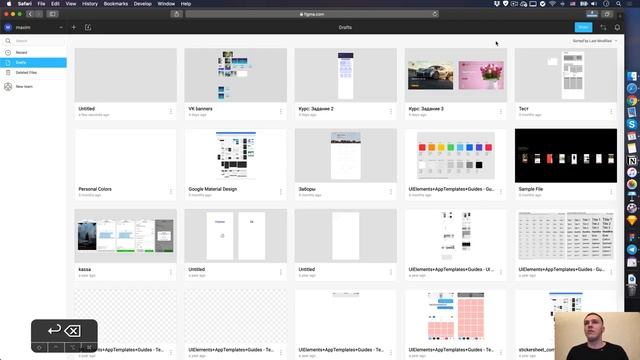Open the kassa file thumbnail

pyautogui.click(x=126, y=236)
